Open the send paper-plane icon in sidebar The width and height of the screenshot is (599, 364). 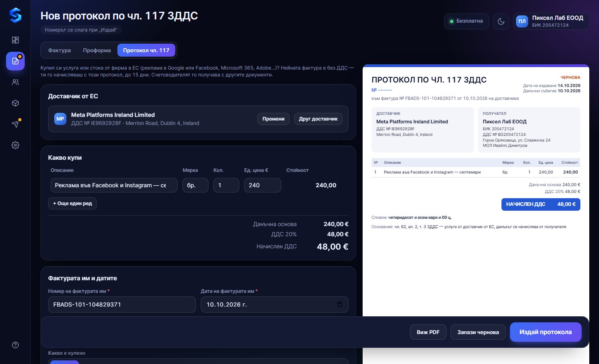click(x=15, y=124)
